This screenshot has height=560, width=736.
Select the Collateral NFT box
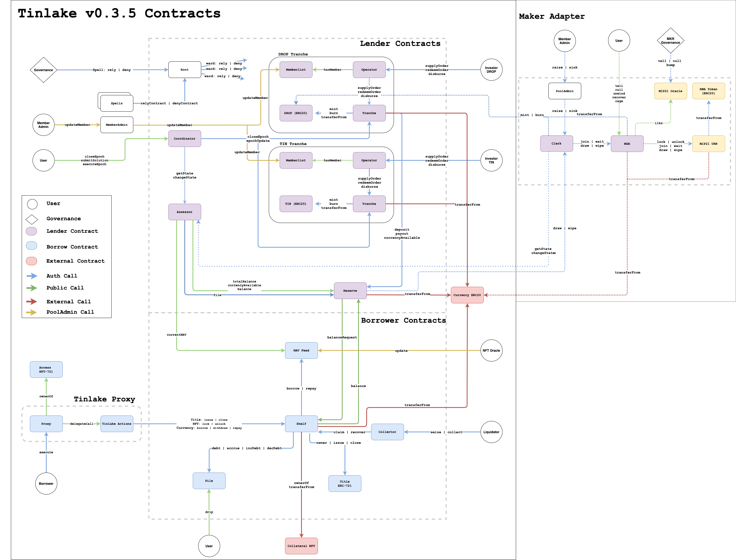tap(301, 546)
